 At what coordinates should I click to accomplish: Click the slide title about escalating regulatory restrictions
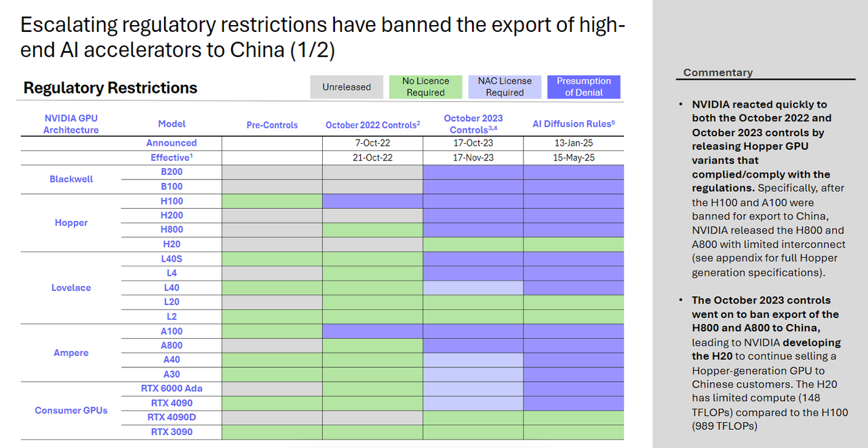point(323,37)
